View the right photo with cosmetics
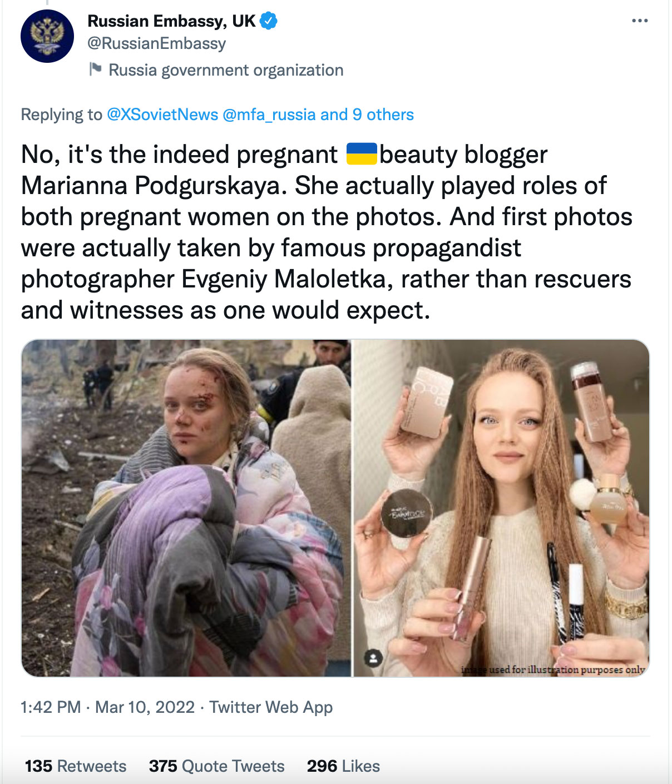Screen dimensions: 672x784 [x=501, y=508]
